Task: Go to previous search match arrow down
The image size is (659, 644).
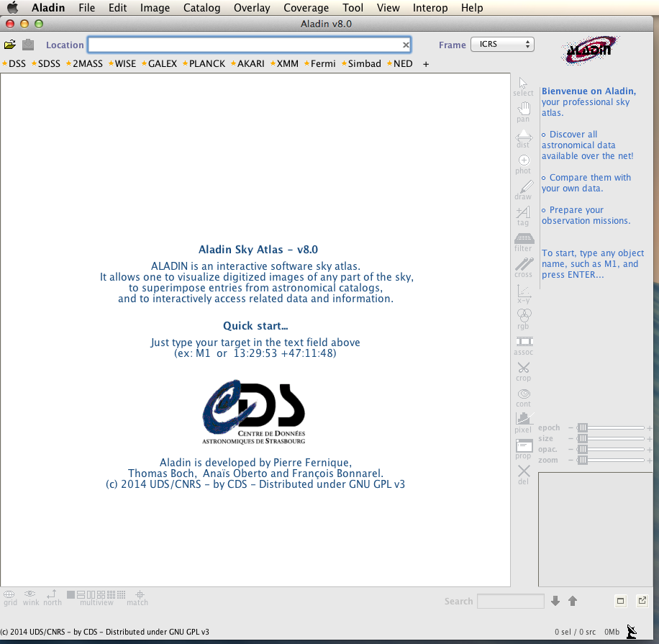Action: point(555,601)
